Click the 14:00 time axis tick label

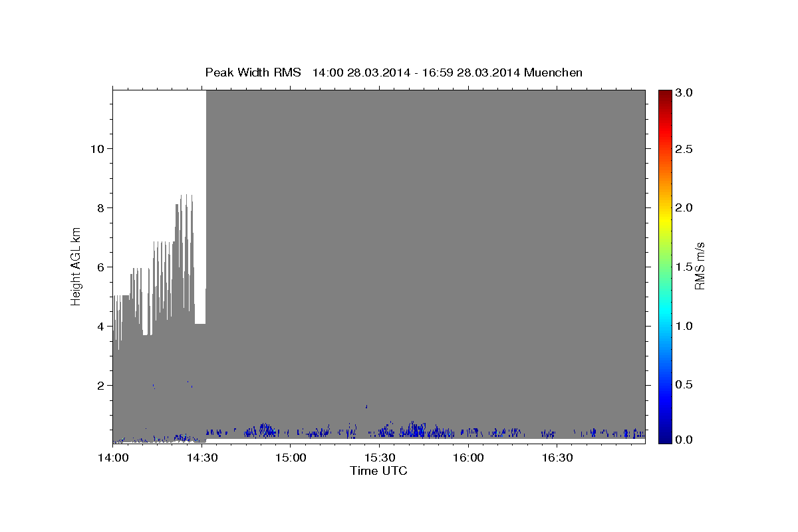(x=112, y=459)
